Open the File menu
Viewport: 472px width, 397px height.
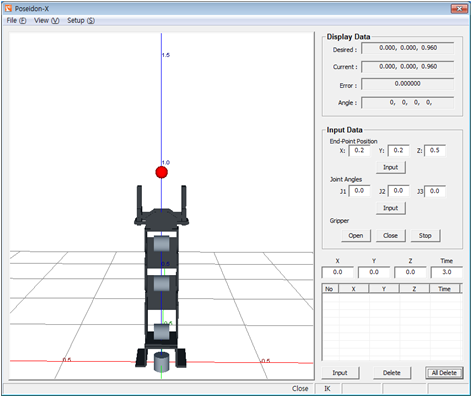point(16,21)
